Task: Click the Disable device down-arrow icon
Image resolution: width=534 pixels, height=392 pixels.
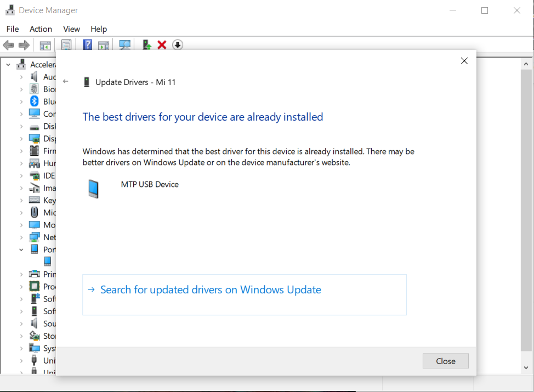Action: pos(178,45)
